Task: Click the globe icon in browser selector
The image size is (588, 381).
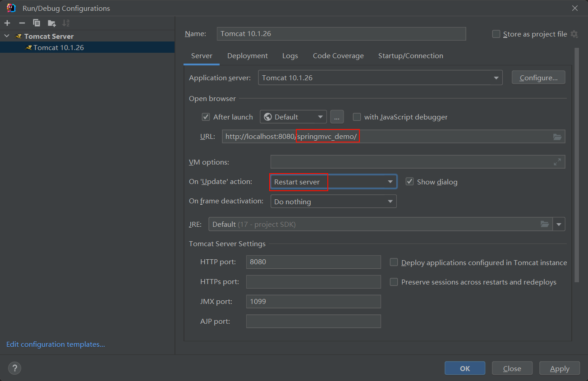Action: click(x=268, y=117)
